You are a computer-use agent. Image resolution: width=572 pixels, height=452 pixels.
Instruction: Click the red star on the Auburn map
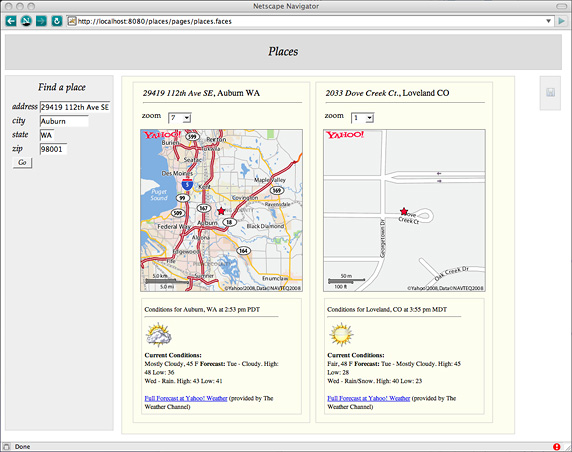pos(221,211)
